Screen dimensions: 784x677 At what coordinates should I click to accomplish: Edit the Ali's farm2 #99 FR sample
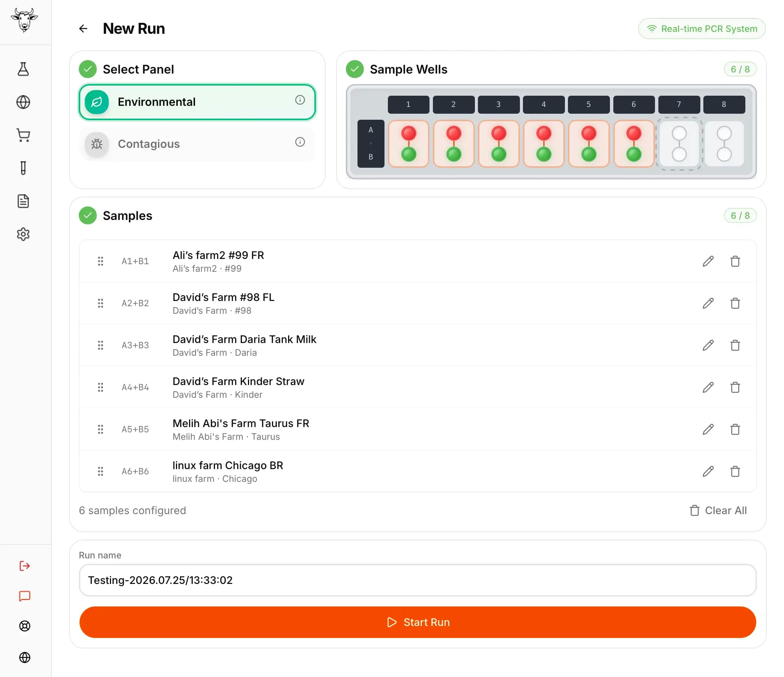click(x=708, y=261)
